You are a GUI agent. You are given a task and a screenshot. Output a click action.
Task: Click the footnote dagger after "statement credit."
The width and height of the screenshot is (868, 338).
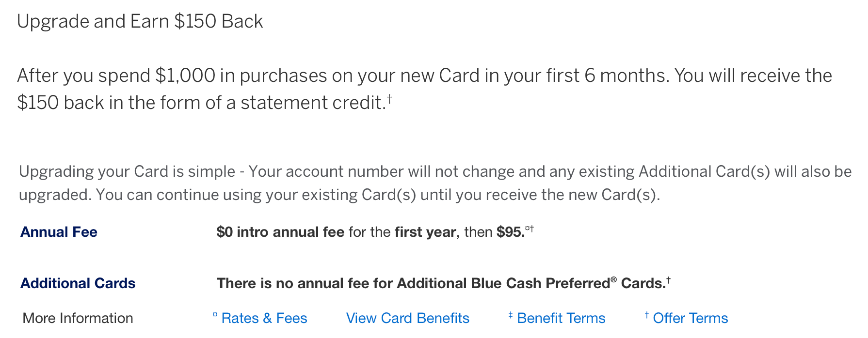(389, 98)
